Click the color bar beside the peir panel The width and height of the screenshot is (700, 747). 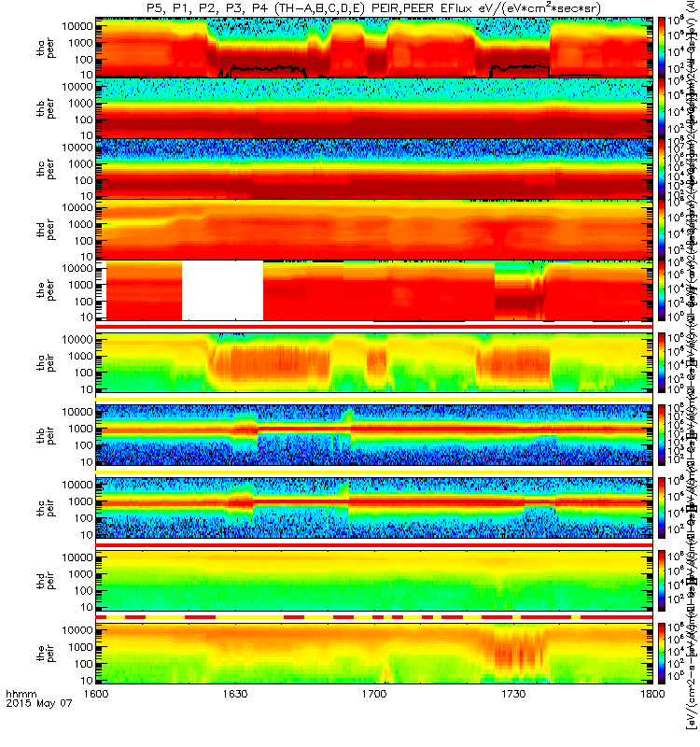point(662,653)
